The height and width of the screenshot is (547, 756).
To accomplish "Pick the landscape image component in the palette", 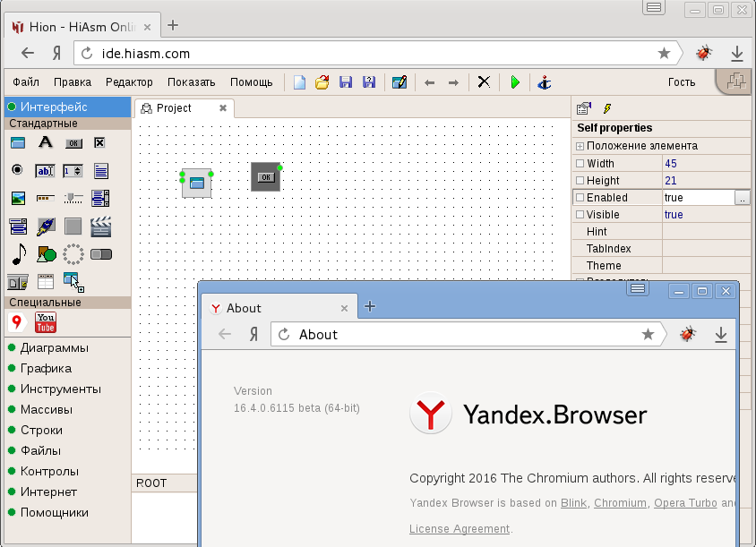I will [18, 198].
